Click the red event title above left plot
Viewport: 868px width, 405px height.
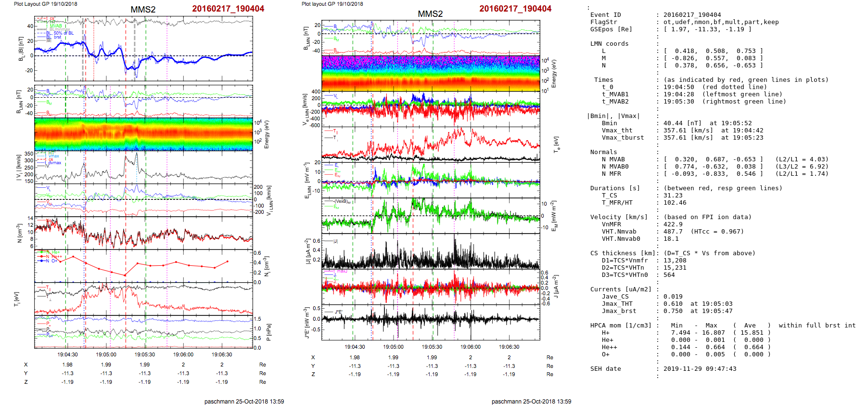tap(228, 9)
